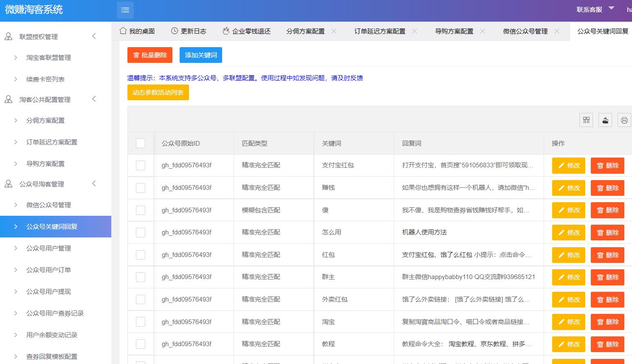This screenshot has height=364, width=632.
Task: Edit the 赚钱 keyword row
Action: pyautogui.click(x=569, y=188)
